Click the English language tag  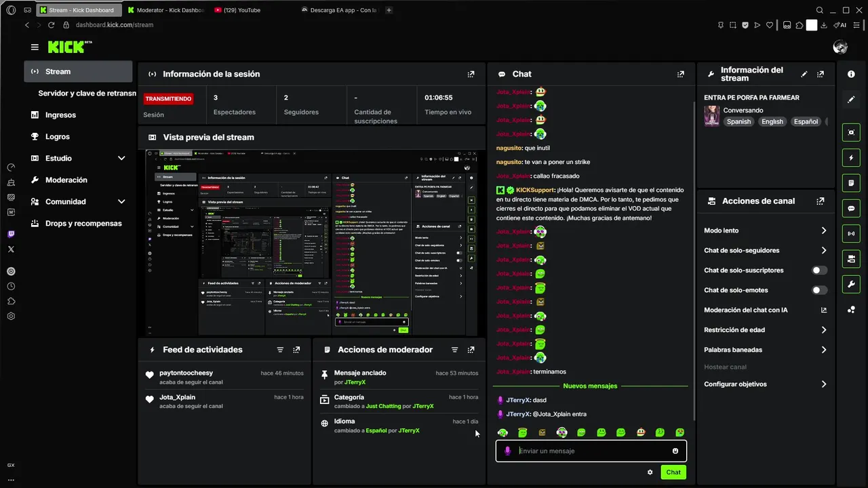tap(772, 122)
